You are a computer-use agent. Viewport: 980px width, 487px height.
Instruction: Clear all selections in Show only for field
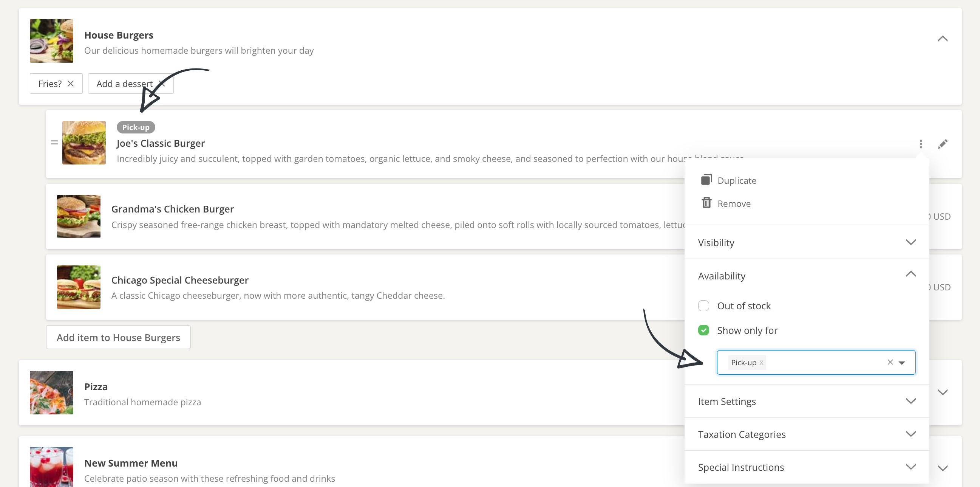tap(890, 362)
